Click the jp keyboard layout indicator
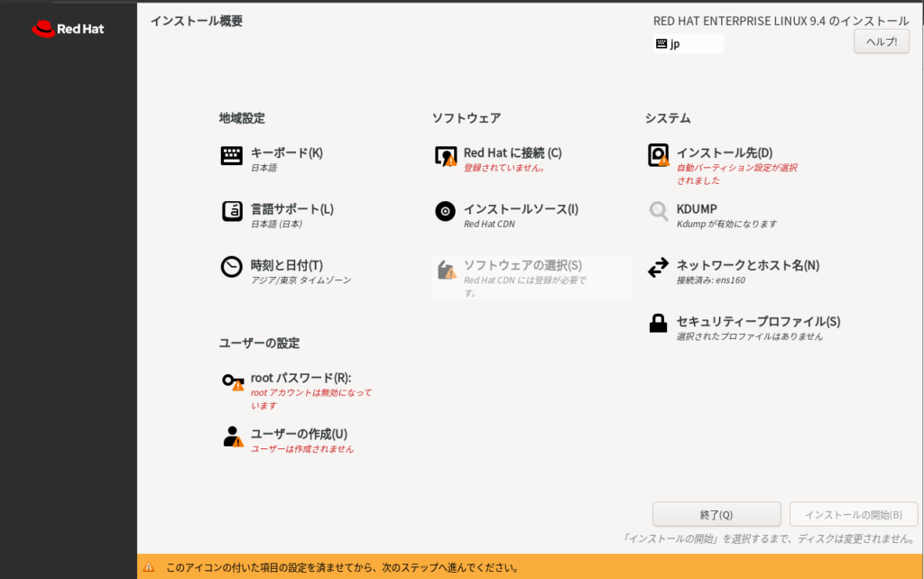924x579 pixels. pos(688,43)
